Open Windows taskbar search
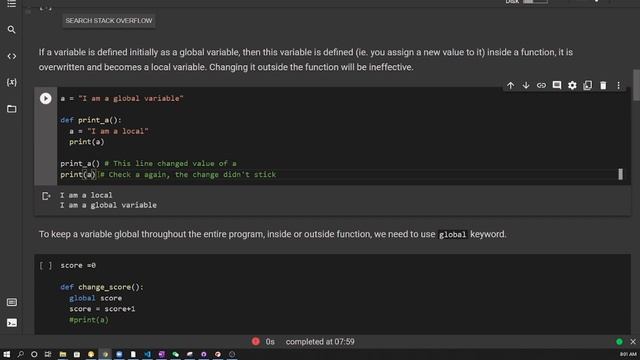The width and height of the screenshot is (640, 360). tap(20, 354)
